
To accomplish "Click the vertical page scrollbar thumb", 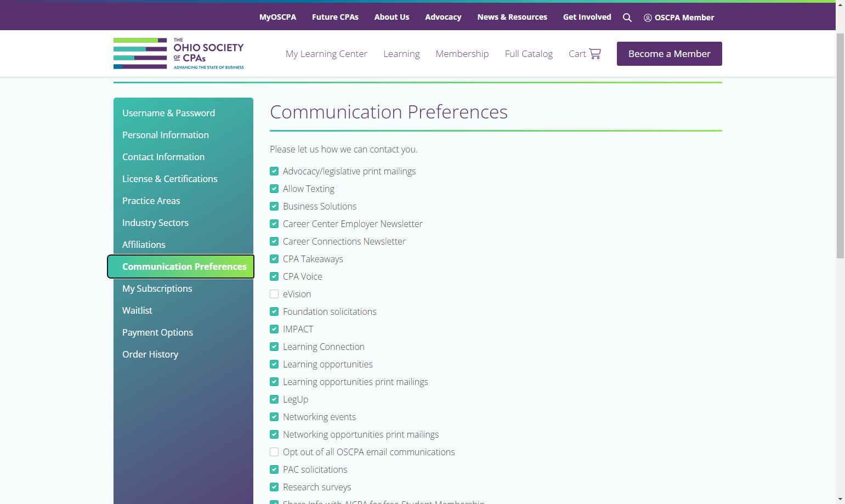I will pyautogui.click(x=840, y=145).
